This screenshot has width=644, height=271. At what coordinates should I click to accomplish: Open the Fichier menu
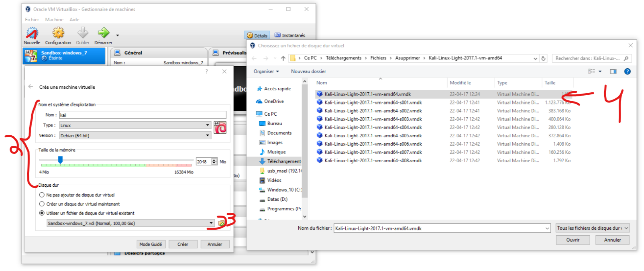(32, 20)
